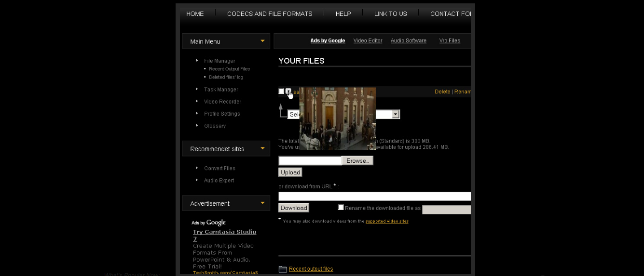
Task: Open the HOME navigation tab
Action: click(195, 14)
